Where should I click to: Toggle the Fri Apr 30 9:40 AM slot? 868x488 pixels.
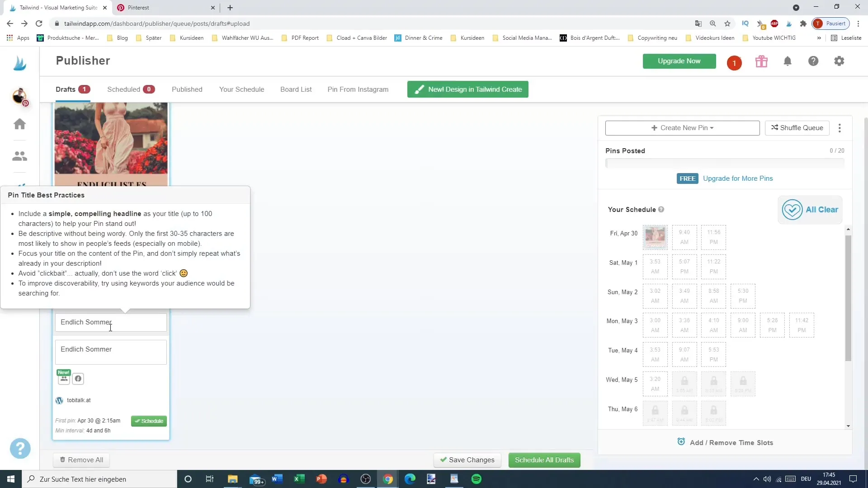[684, 237]
